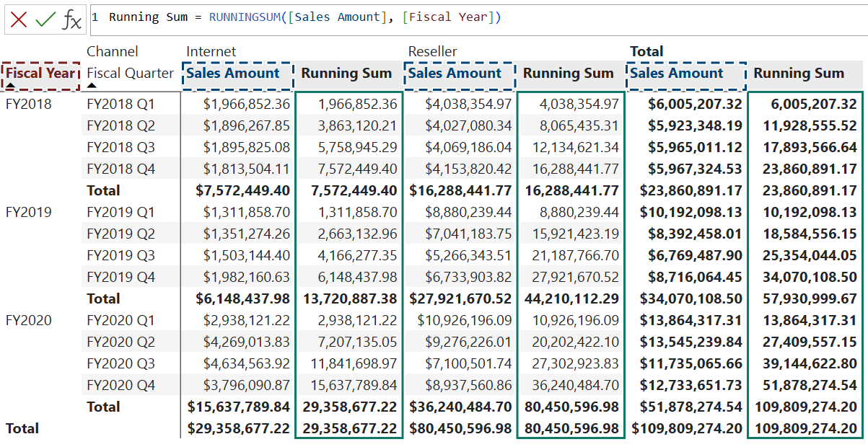The width and height of the screenshot is (868, 447).
Task: Click the Running Sum header under Total
Action: coord(799,74)
